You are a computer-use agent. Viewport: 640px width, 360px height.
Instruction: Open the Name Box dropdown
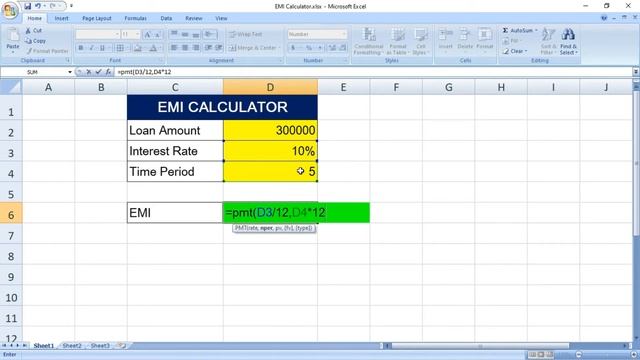[x=70, y=72]
